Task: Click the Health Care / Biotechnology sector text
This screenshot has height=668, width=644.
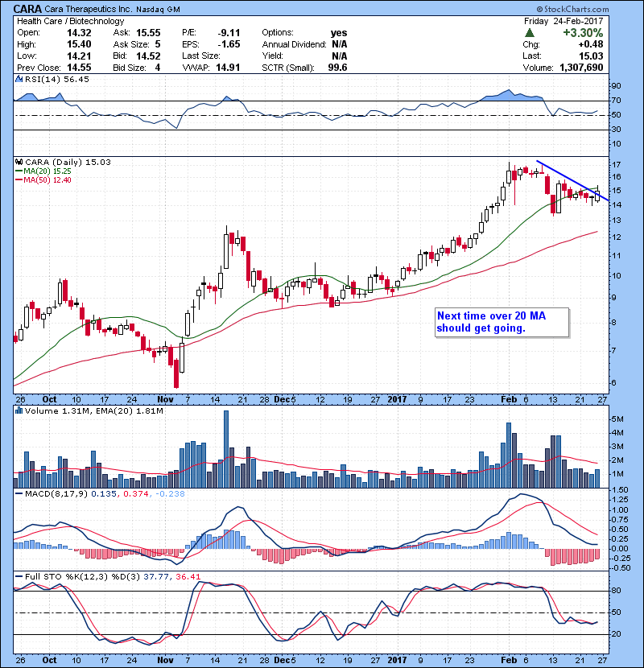Action: click(x=71, y=21)
